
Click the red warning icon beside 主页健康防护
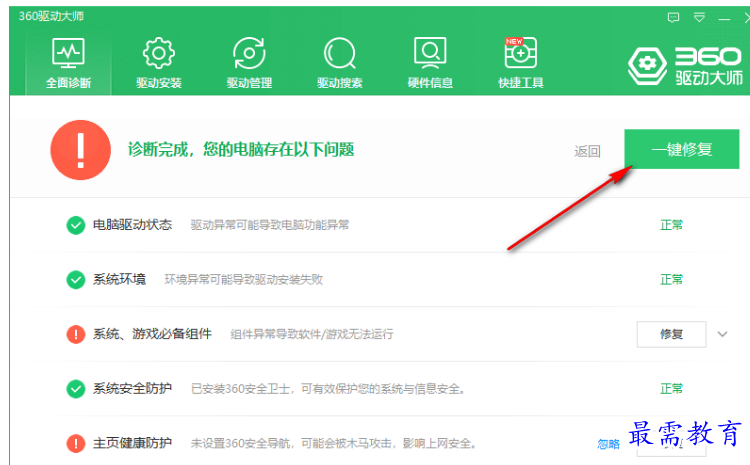click(76, 443)
